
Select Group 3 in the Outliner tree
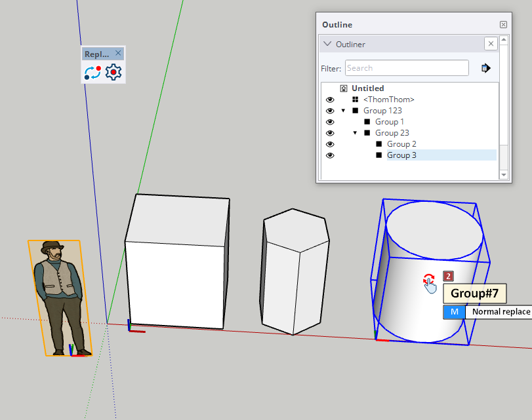(401, 155)
